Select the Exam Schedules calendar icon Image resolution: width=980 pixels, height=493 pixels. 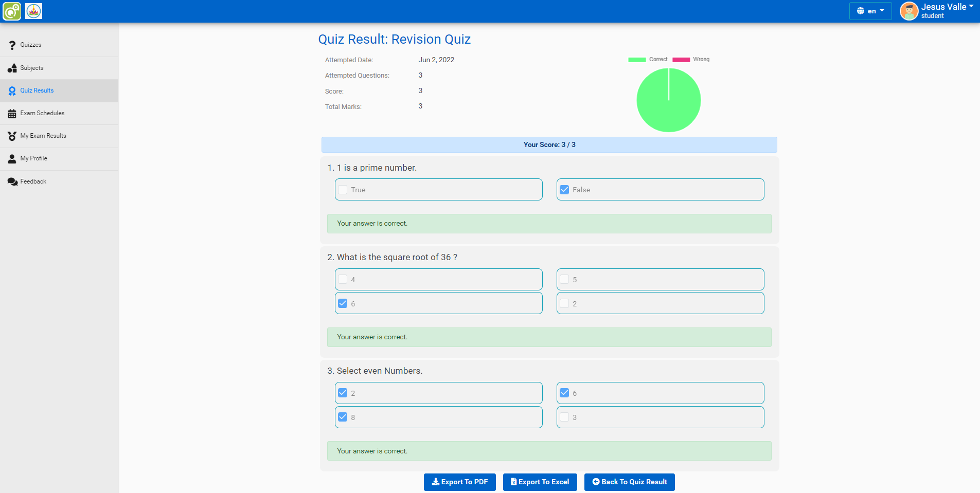coord(12,113)
